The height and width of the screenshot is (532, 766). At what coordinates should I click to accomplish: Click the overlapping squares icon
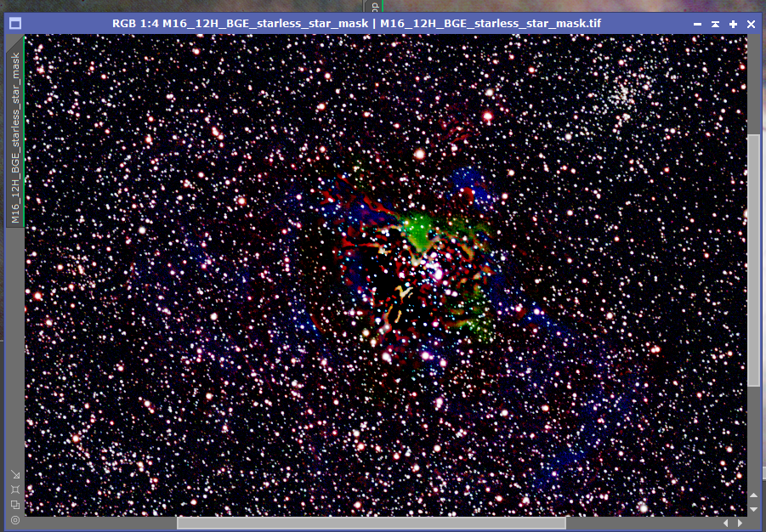(15, 505)
